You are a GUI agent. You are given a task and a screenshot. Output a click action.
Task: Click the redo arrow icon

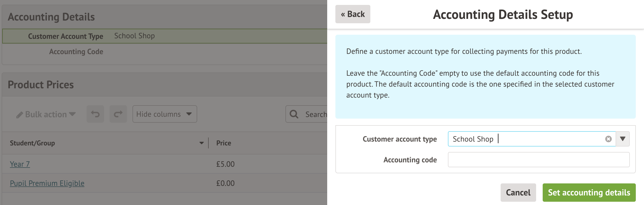[118, 114]
